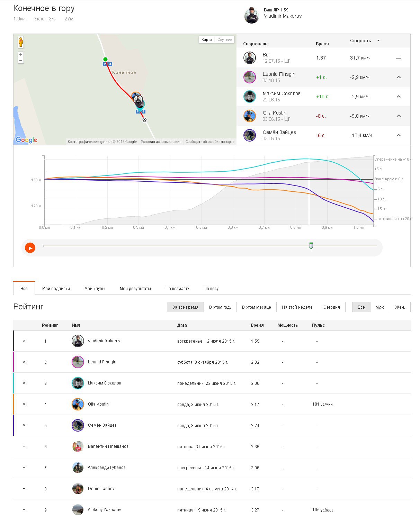Click the Street View pegman icon

click(21, 42)
